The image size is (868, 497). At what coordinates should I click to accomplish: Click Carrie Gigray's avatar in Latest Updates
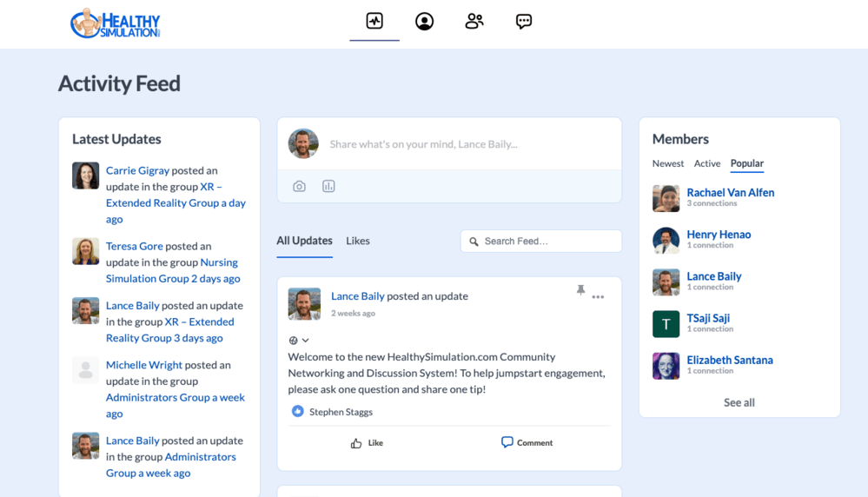(x=86, y=176)
